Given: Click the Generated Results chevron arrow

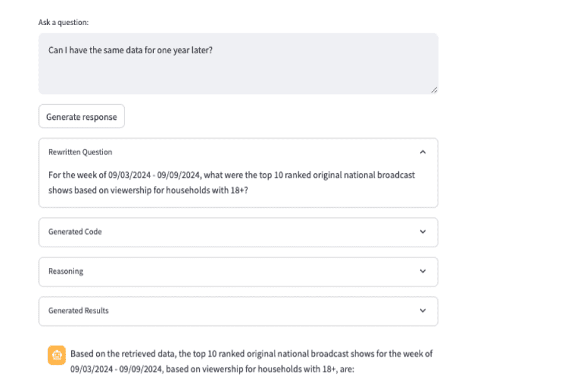Looking at the screenshot, I should point(423,311).
